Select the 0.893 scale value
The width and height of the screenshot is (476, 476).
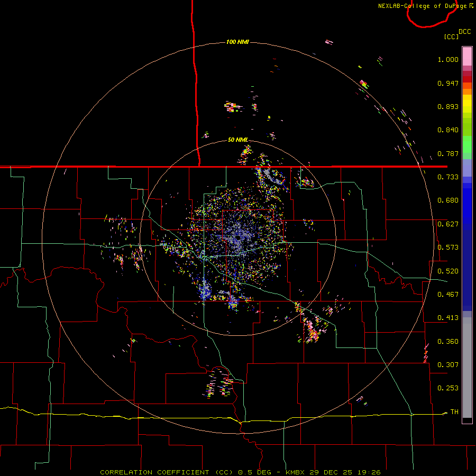448,106
